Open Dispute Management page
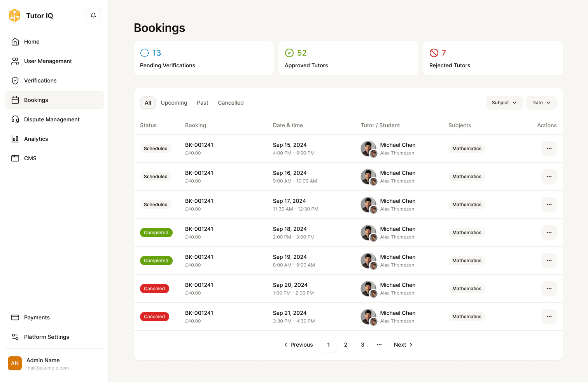 point(54,119)
